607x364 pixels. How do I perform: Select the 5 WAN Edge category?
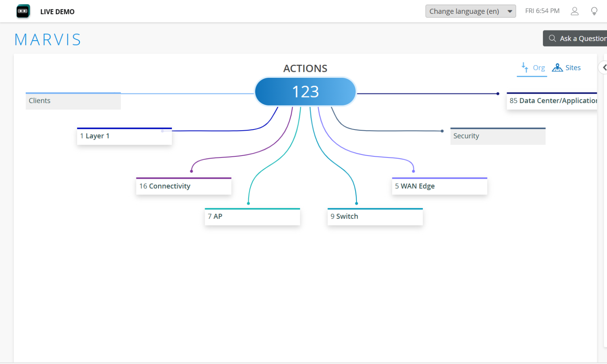[439, 186]
